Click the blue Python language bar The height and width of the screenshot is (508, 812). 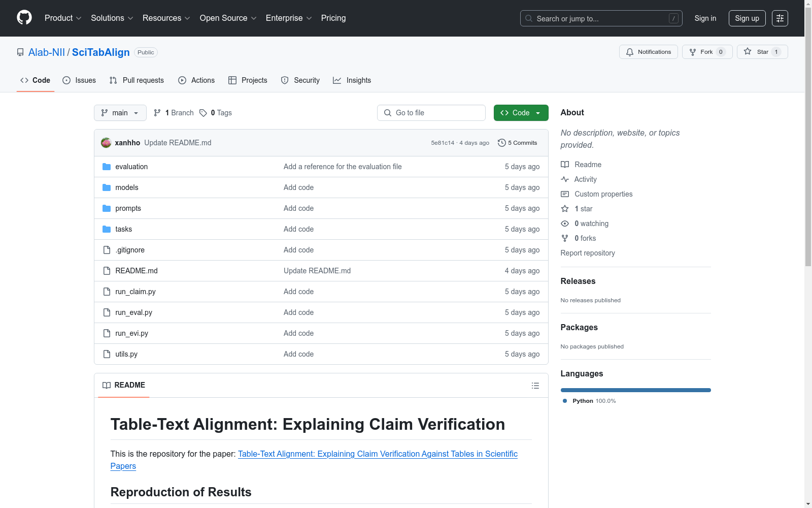pyautogui.click(x=636, y=390)
